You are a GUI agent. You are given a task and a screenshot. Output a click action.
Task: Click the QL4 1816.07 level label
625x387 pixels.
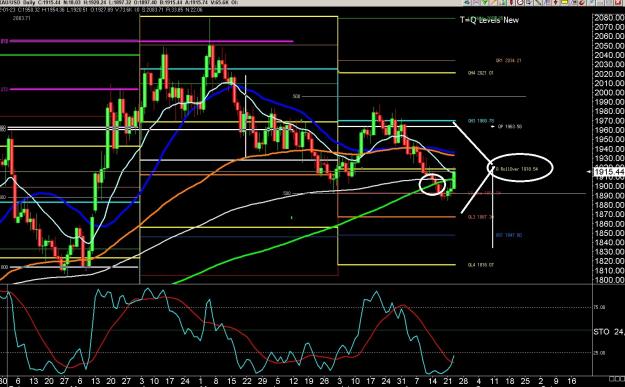tap(481, 265)
